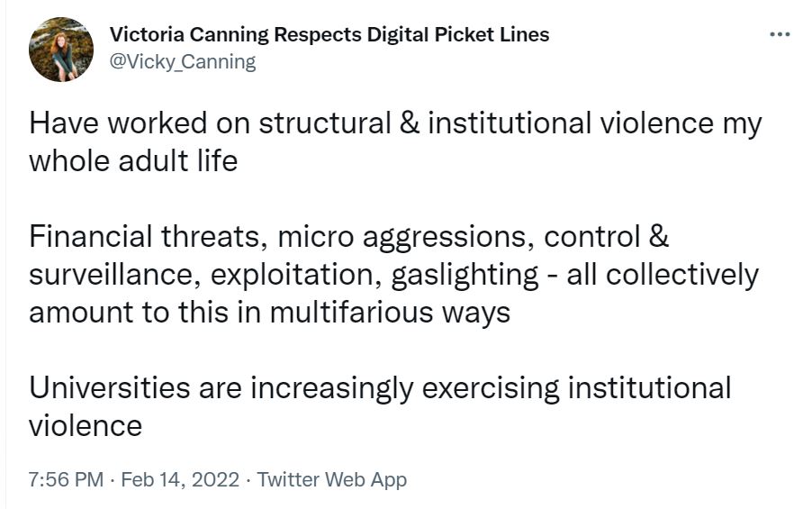Click the Feb 14, 2022 date

(x=180, y=479)
